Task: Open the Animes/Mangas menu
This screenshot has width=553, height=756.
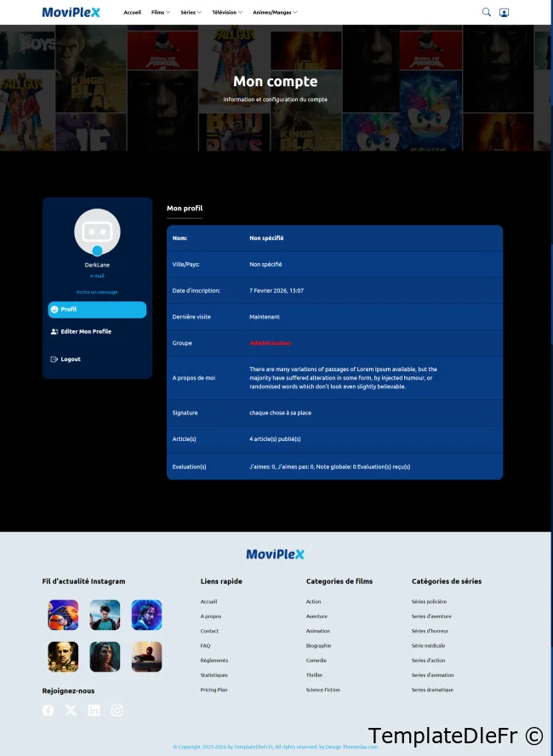Action: [x=275, y=13]
